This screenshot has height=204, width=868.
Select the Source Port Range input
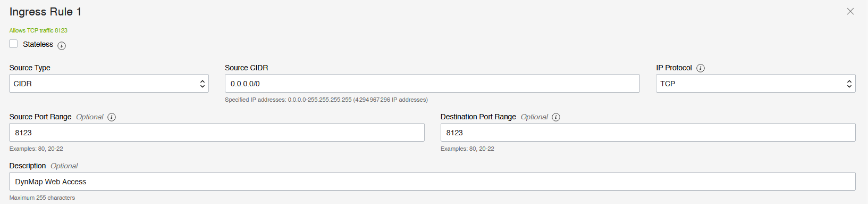217,133
